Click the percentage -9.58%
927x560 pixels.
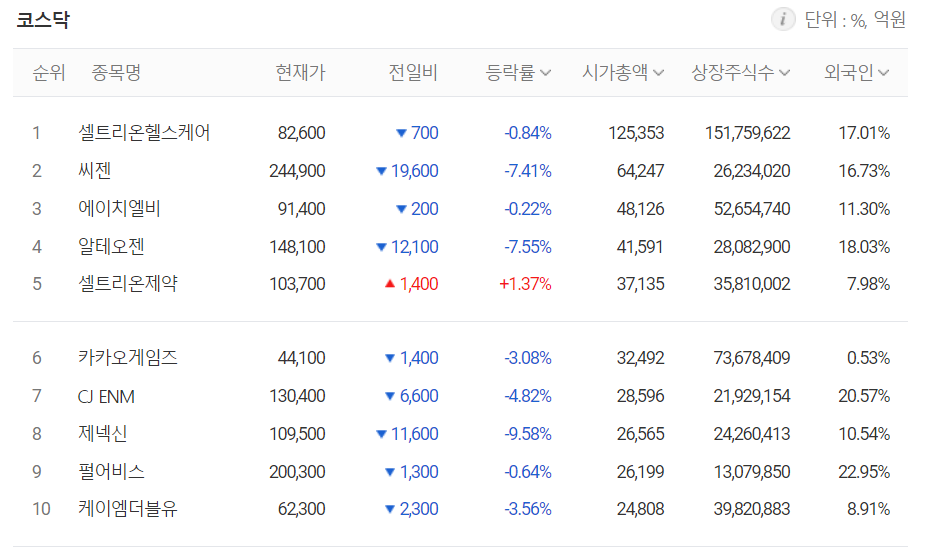coord(528,434)
